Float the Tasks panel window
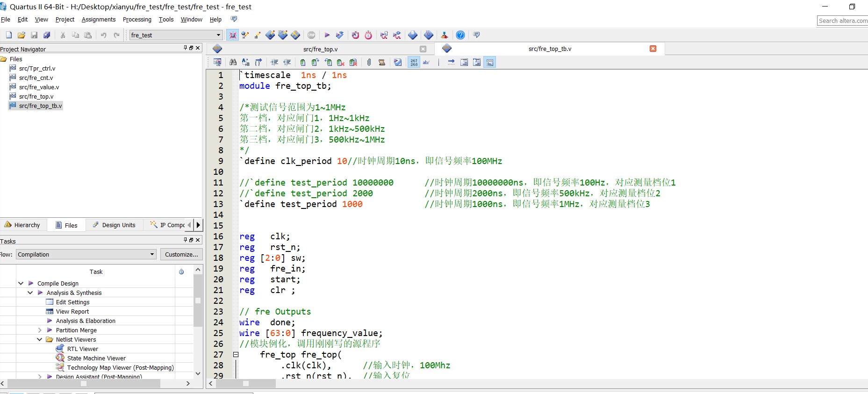Screen dimensions: 868x394 pyautogui.click(x=191, y=240)
